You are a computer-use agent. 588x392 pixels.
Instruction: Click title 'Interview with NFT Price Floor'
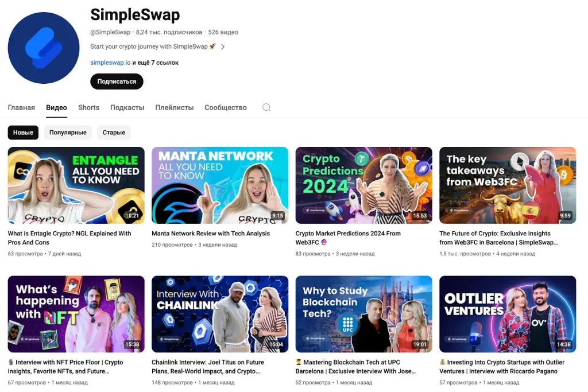pyautogui.click(x=65, y=367)
